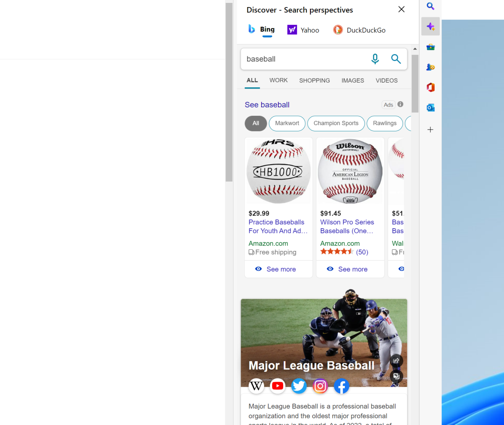Click See more under Practice Baseballs
504x425 pixels.
click(x=278, y=269)
